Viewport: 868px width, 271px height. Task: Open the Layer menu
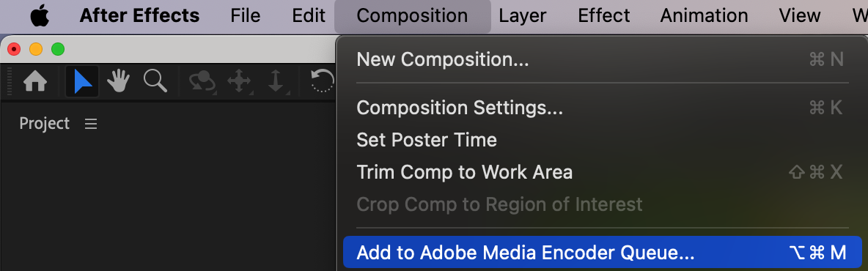523,15
